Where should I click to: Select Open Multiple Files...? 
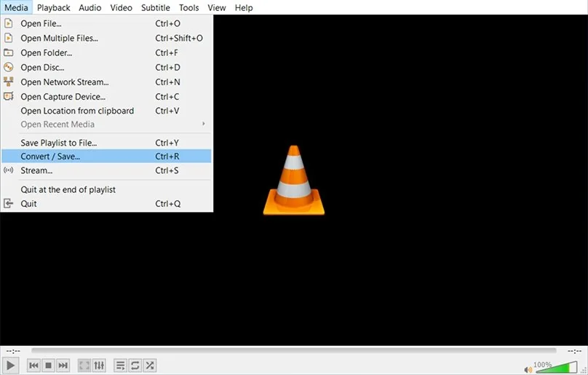(x=106, y=39)
